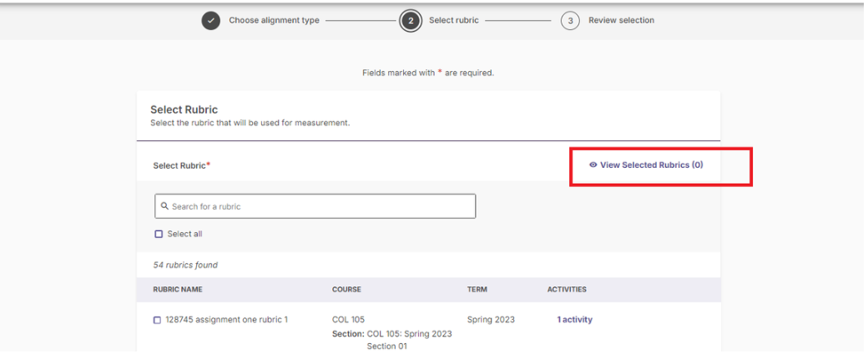Click the magnifier icon in the search box
This screenshot has height=359, width=868.
click(164, 206)
